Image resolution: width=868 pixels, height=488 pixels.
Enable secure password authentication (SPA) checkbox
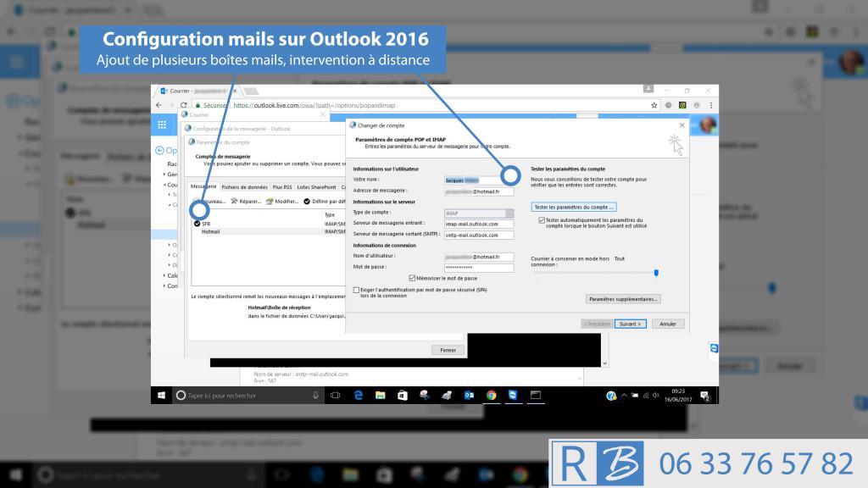click(x=356, y=290)
